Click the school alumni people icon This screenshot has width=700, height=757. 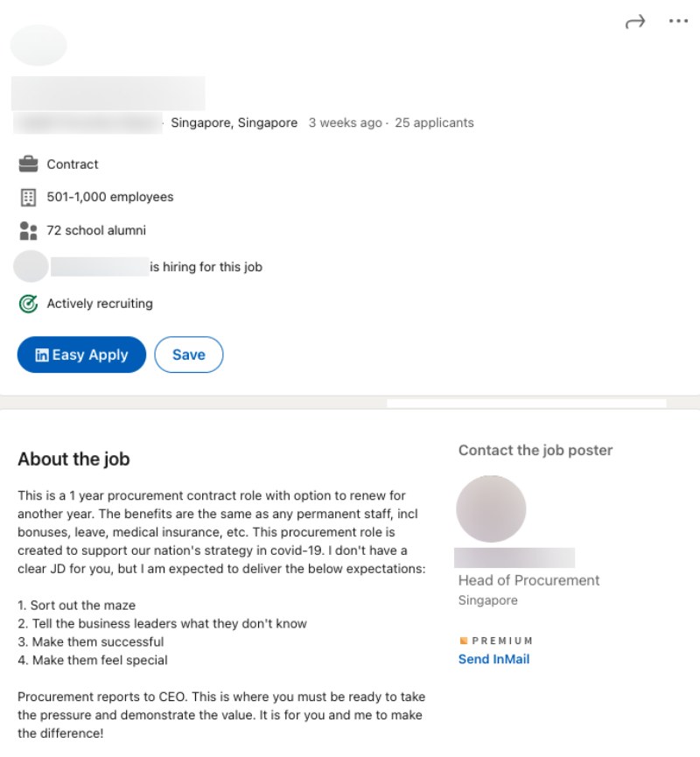point(29,231)
